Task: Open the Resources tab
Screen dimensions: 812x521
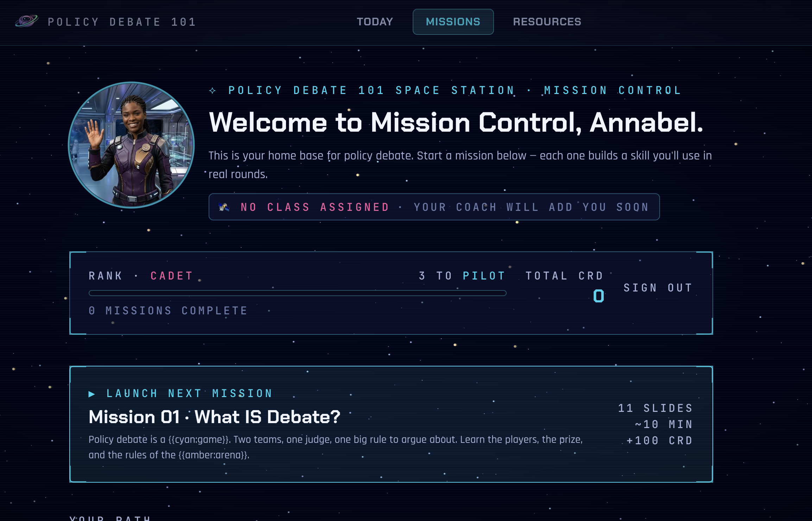Action: click(547, 22)
